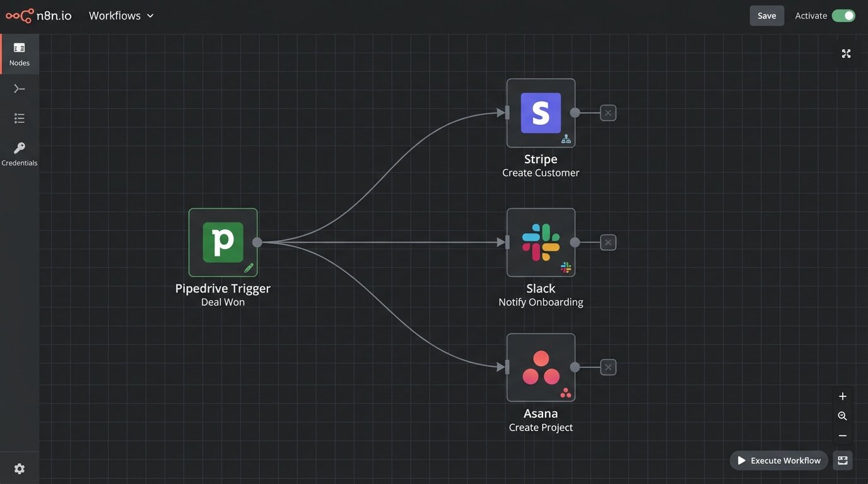Screen dimensions: 868x484
Task: Click the Save button
Action: click(x=766, y=15)
